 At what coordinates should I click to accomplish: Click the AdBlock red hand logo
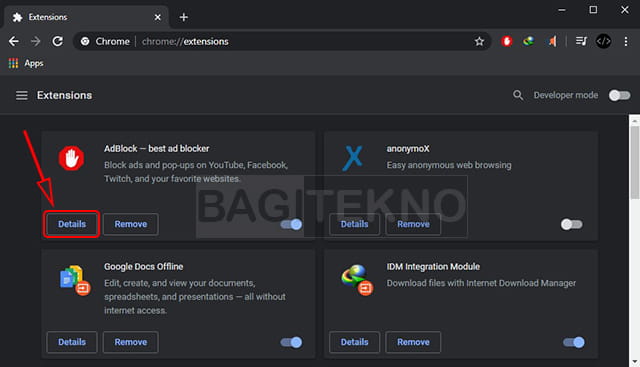[71, 158]
